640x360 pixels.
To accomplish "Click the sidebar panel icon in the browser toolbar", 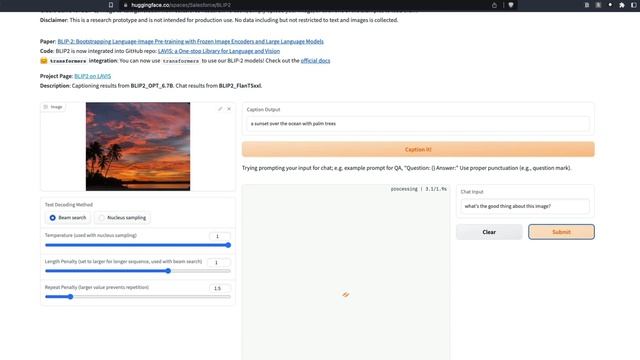I will point(633,5).
